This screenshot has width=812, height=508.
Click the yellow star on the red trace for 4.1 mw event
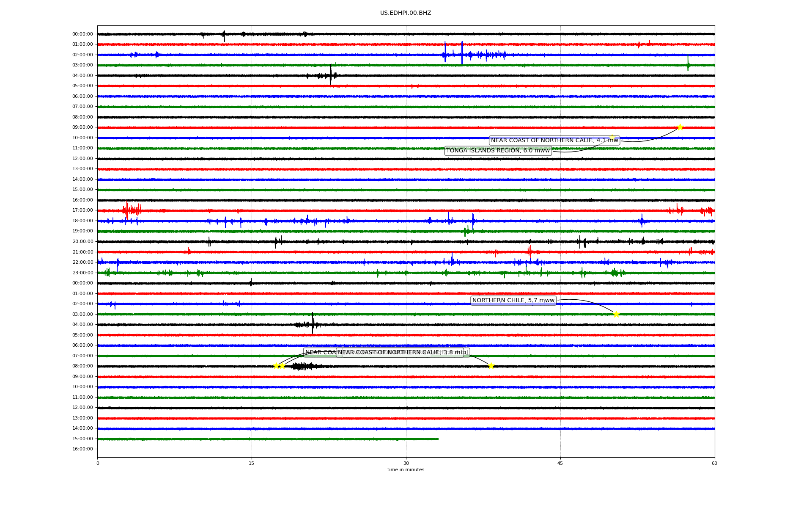pos(680,127)
